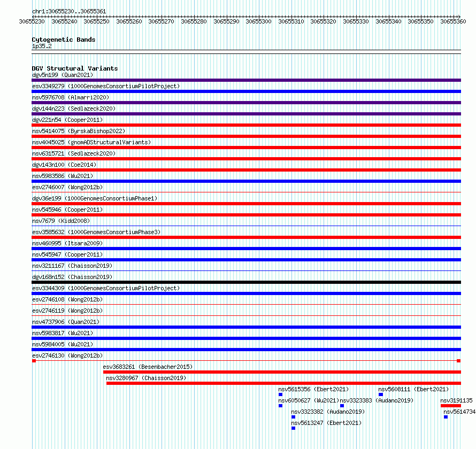Click nsv460995 (Itsara2009) label
Screen dimensions: 476x449
(x=67, y=243)
